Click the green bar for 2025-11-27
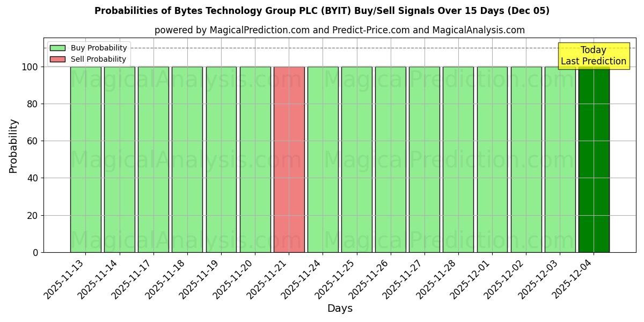The image size is (644, 322). pyautogui.click(x=425, y=158)
